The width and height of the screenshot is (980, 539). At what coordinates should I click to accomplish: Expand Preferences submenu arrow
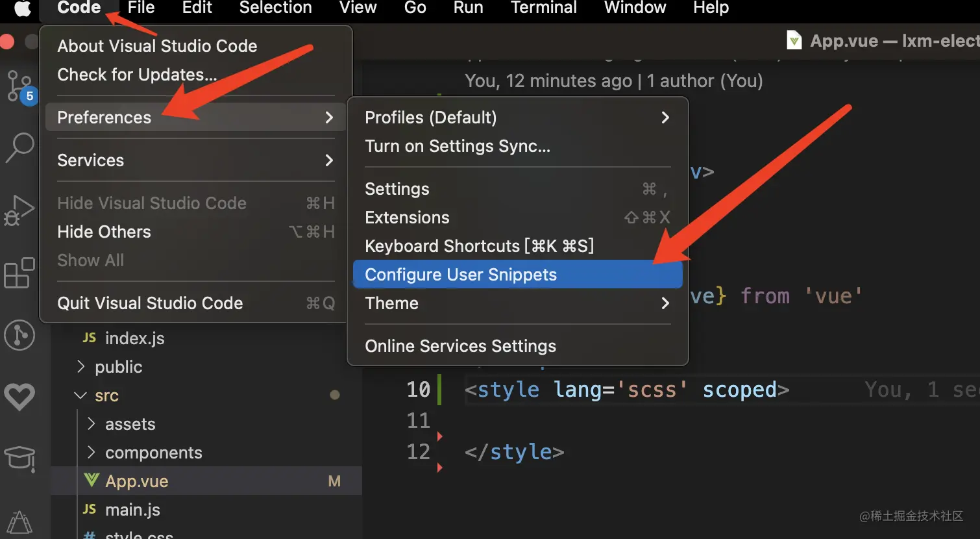tap(329, 118)
